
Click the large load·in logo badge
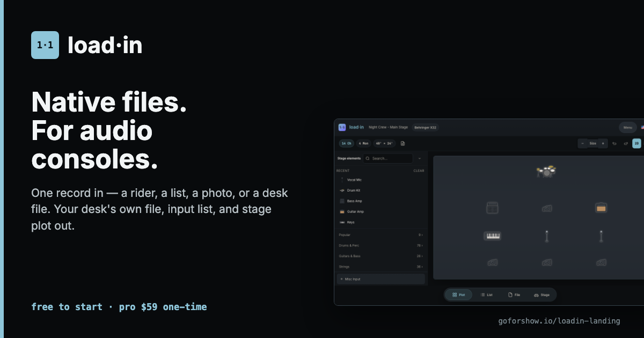click(x=45, y=45)
